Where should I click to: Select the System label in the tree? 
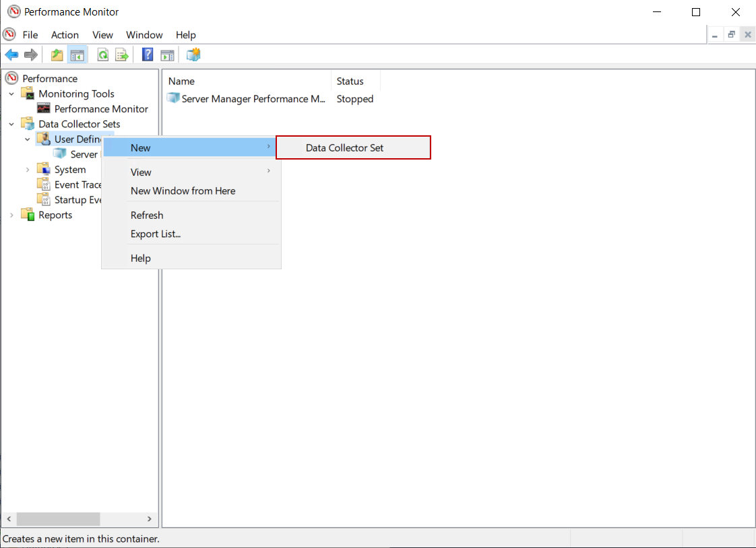tap(70, 170)
